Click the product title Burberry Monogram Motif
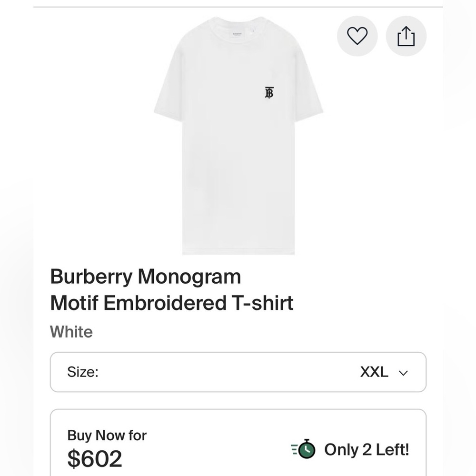The height and width of the screenshot is (476, 476). click(x=172, y=289)
